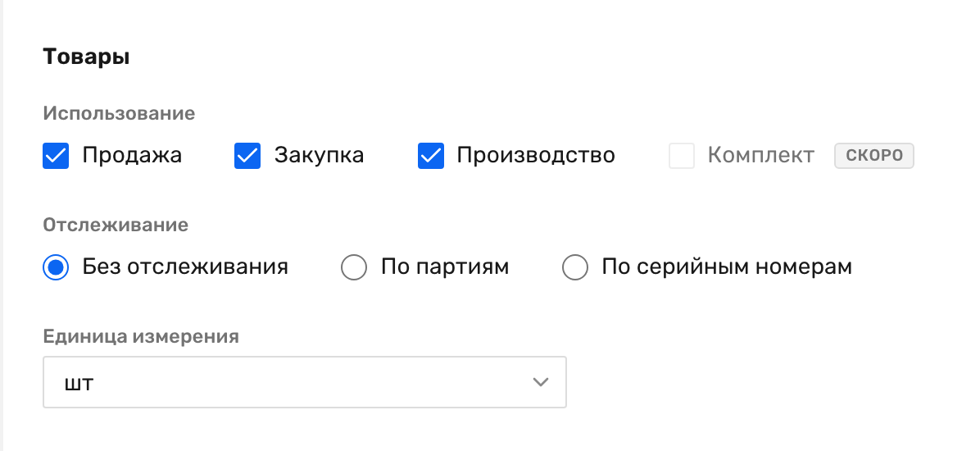The width and height of the screenshot is (980, 451).
Task: Toggle the Закупка checkbox box
Action: click(x=247, y=156)
